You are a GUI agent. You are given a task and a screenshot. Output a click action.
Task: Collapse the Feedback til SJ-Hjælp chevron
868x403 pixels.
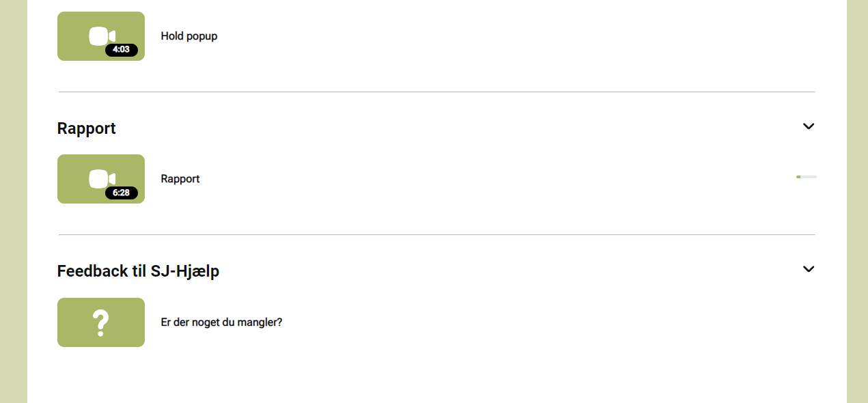809,269
